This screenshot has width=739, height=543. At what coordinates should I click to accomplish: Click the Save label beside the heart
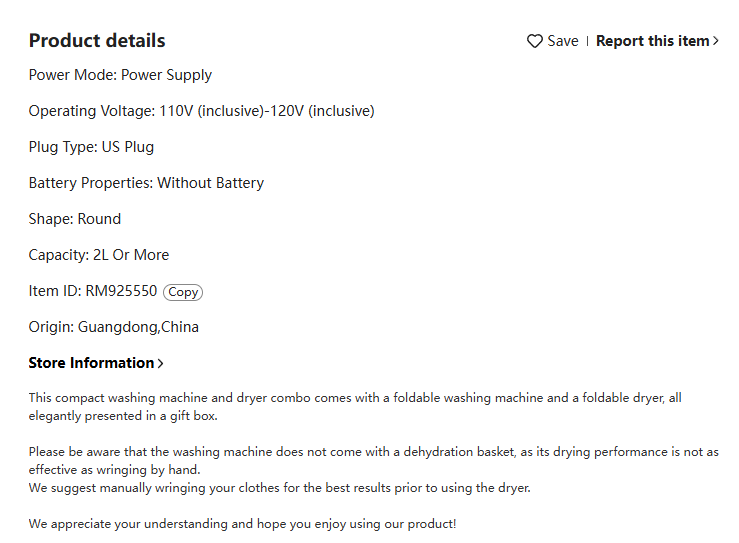(563, 41)
